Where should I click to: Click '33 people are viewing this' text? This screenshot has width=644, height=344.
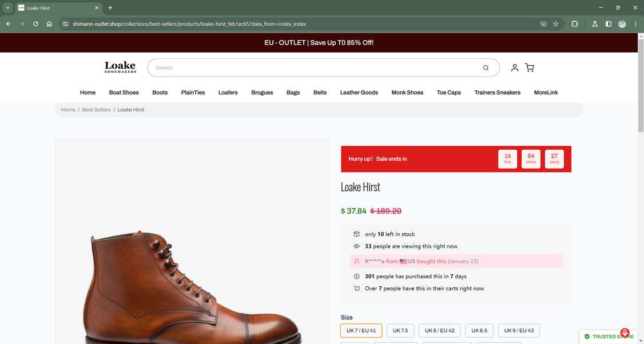coord(411,246)
